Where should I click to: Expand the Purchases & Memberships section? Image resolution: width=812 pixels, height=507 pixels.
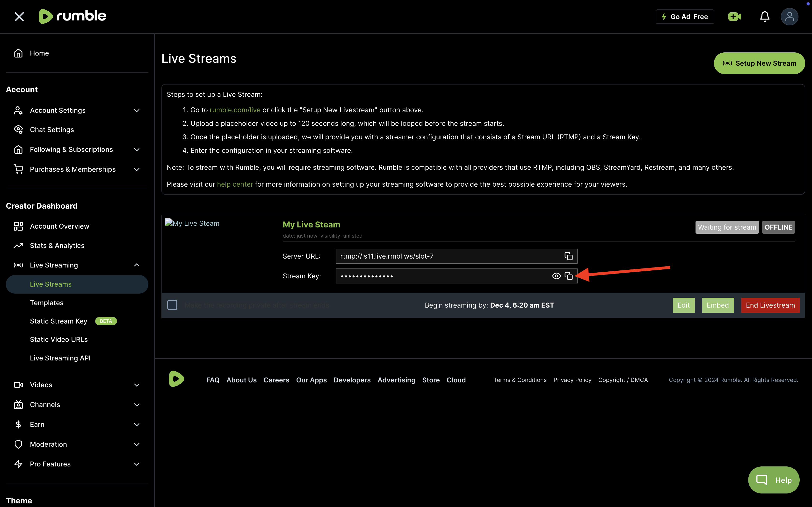coord(137,169)
